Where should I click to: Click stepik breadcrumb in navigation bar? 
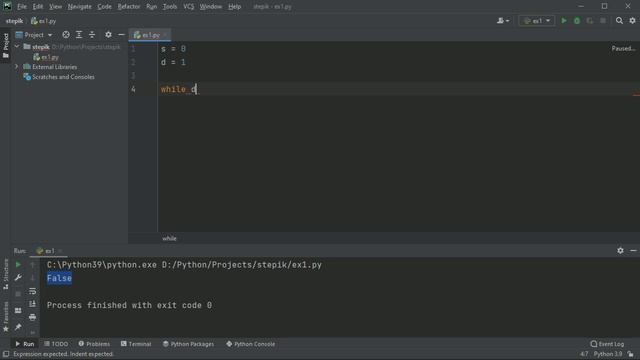click(14, 21)
